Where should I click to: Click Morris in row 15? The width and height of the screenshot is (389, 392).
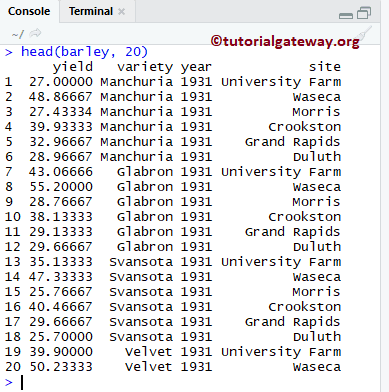click(x=317, y=292)
